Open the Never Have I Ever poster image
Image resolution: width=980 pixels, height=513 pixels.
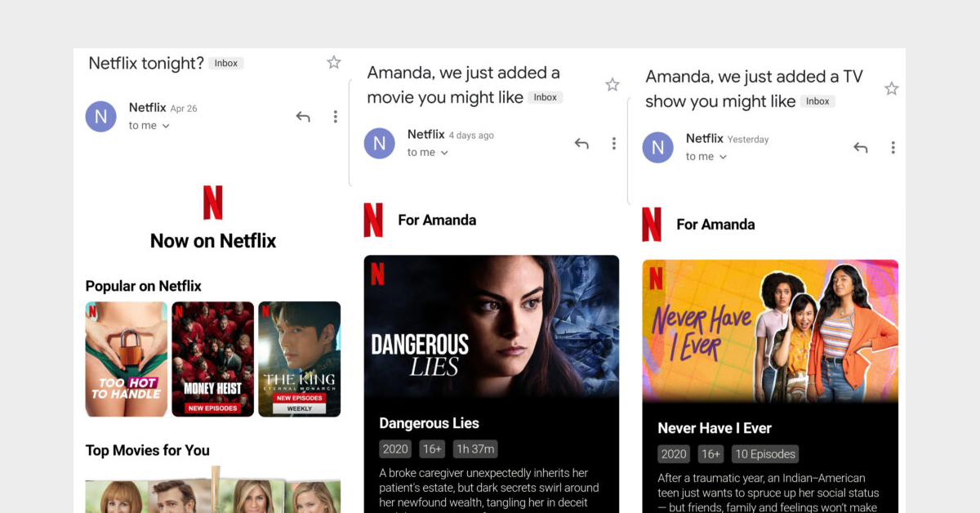[x=770, y=331]
